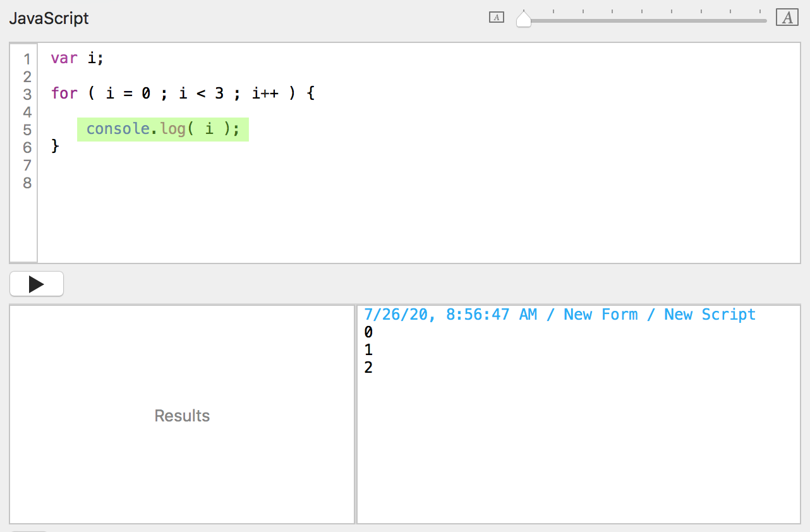Click the closing brace on line 6

point(55,147)
